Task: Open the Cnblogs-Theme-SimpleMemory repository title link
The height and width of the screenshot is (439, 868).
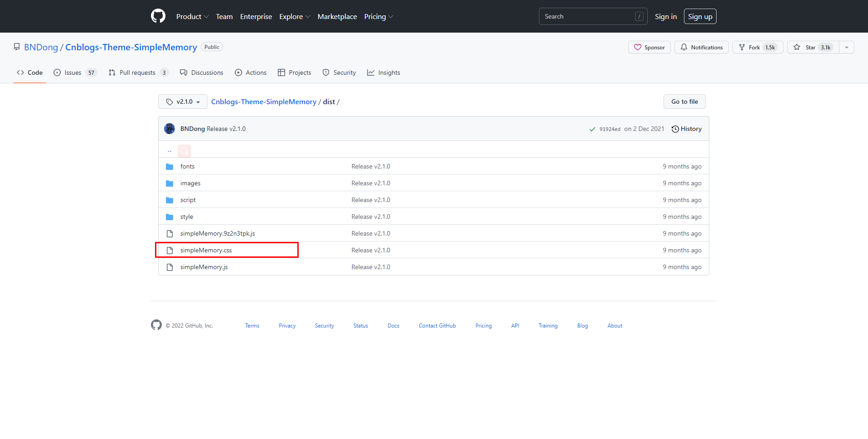Action: (131, 47)
